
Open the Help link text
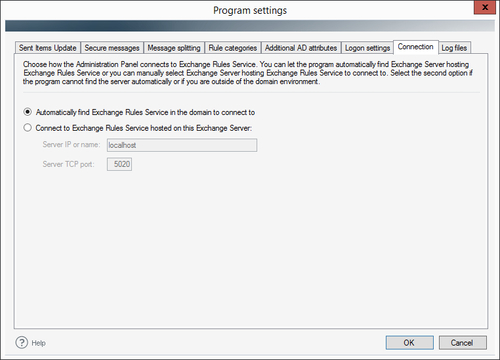(x=39, y=343)
